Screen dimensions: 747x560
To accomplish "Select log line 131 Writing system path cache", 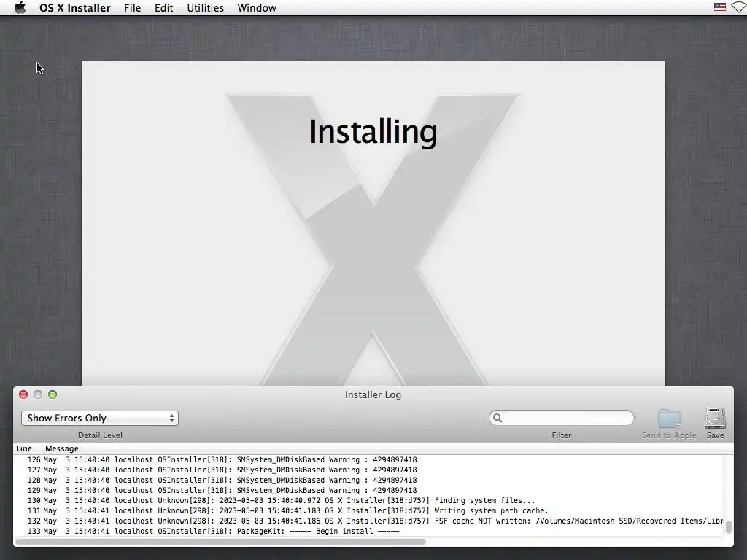I will click(369, 511).
